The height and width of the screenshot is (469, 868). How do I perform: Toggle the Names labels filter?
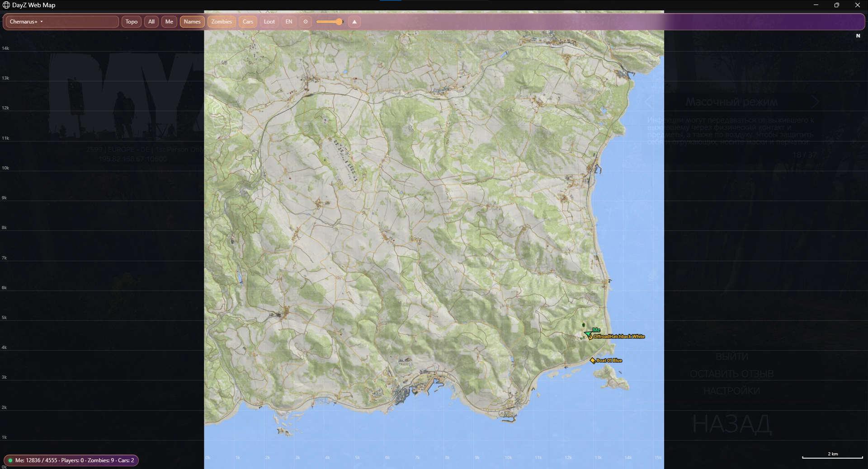(x=192, y=22)
